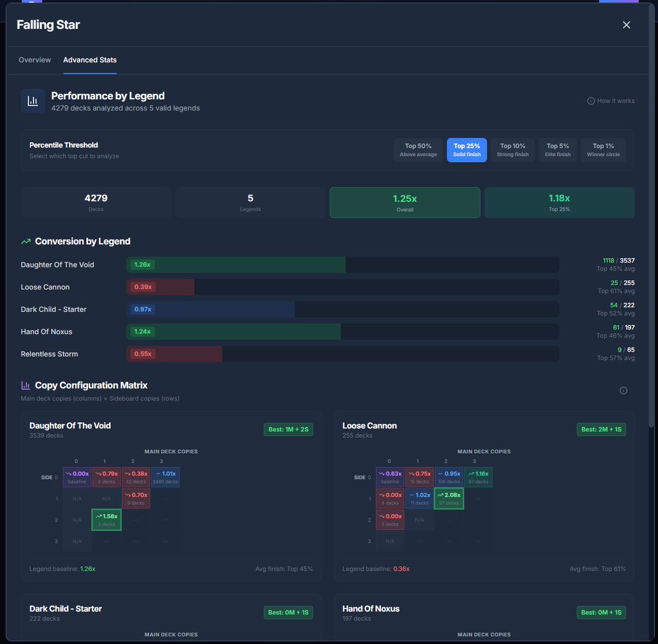Click the Legend baseline: 1.26x text
This screenshot has width=658, height=644.
(x=63, y=569)
